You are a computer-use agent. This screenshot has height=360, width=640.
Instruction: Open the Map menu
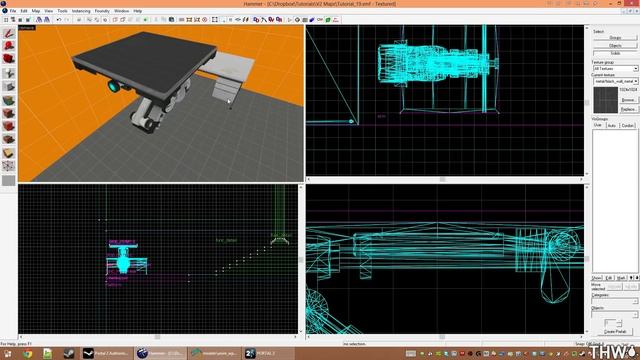click(36, 11)
